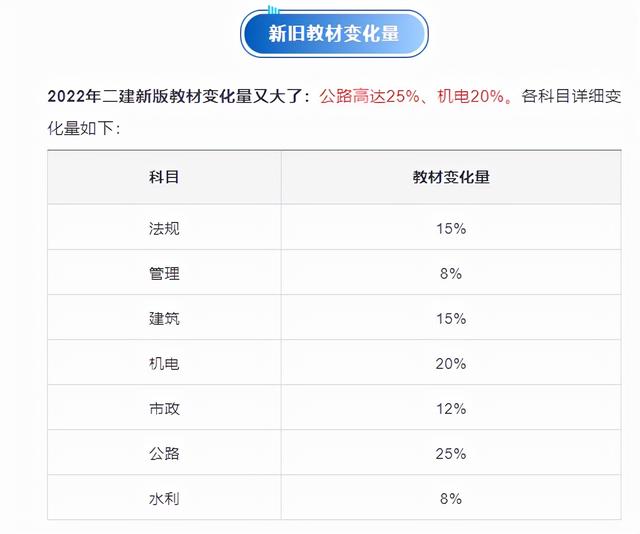Select the 机电 cell in the table
Screen dimensions: 640x534
point(164,363)
